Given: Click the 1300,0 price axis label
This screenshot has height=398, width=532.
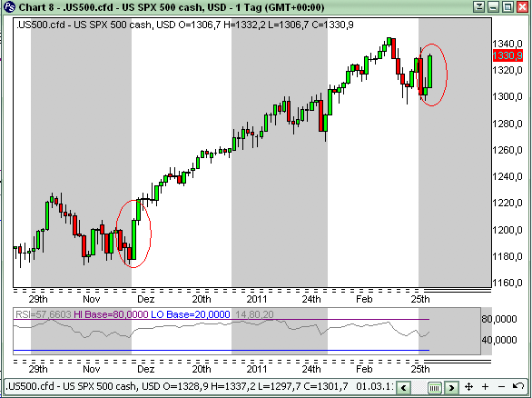Looking at the screenshot, I should click(507, 97).
